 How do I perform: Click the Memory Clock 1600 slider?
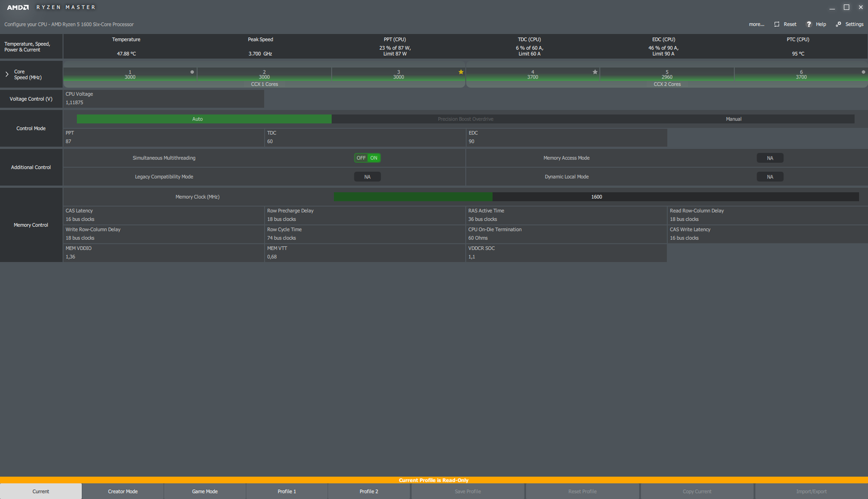596,197
